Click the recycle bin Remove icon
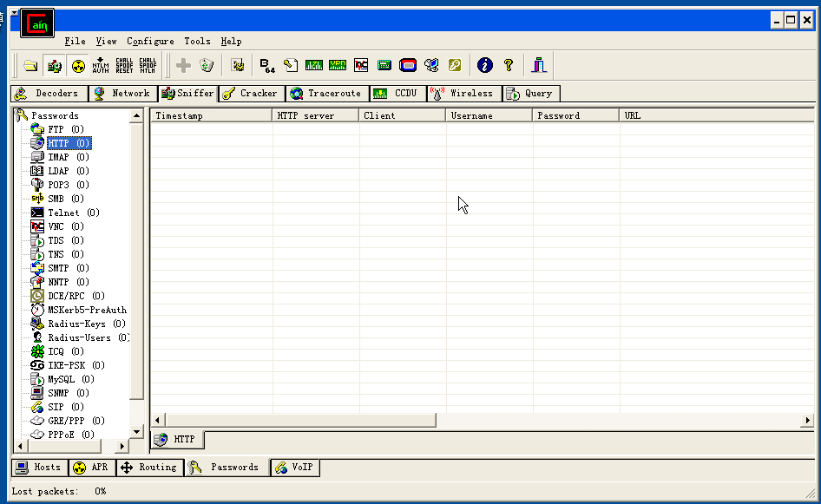 pos(207,65)
